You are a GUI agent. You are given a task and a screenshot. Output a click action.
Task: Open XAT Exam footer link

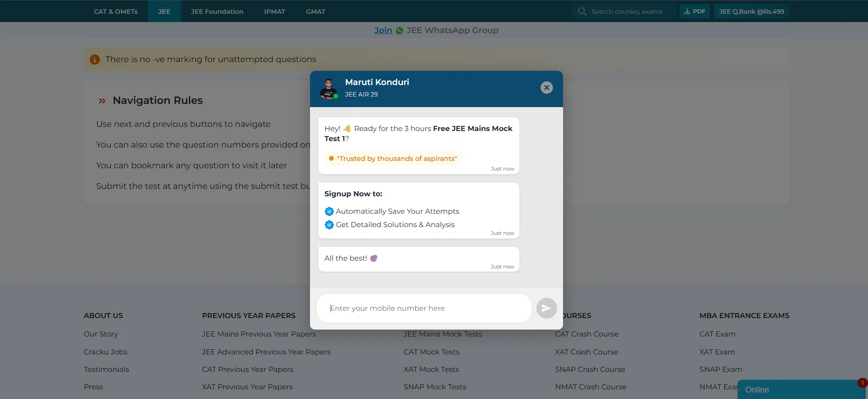pyautogui.click(x=717, y=352)
